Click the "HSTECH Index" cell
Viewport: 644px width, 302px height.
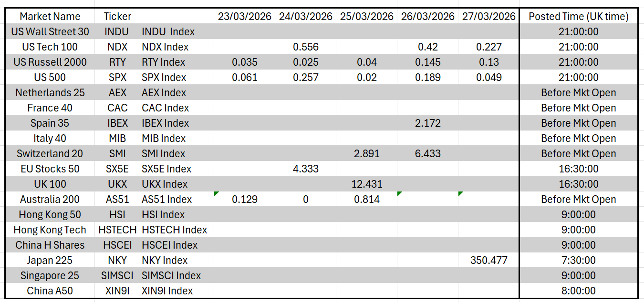(x=175, y=230)
